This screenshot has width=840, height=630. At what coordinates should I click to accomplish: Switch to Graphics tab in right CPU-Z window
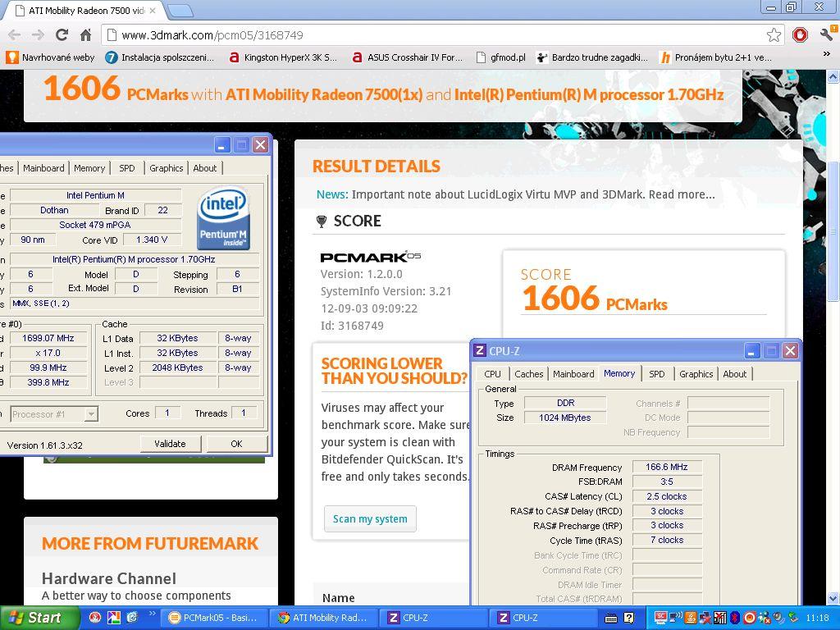696,374
